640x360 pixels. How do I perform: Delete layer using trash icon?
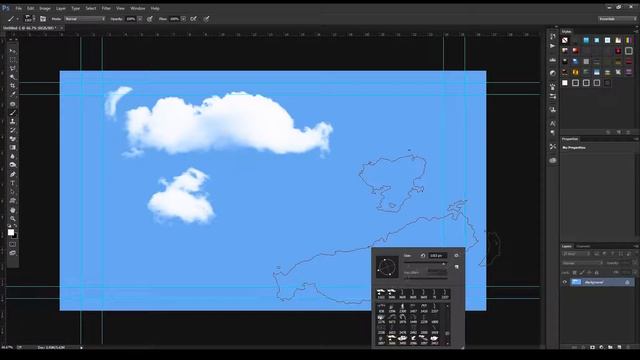pos(629,347)
